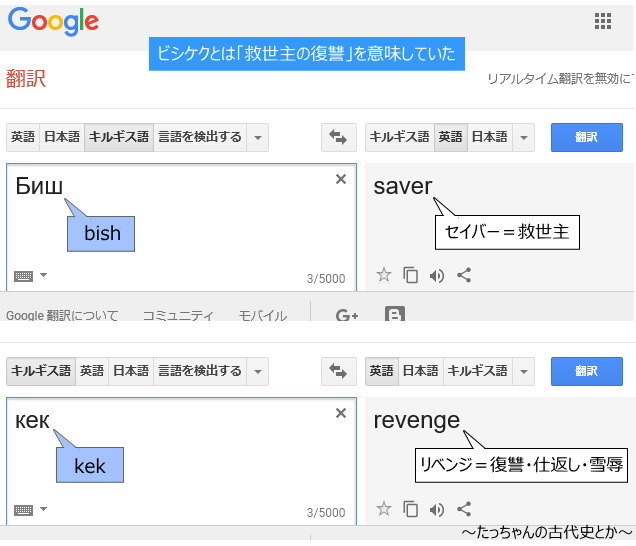This screenshot has width=636, height=546.
Task: Play audio for the 'revenge' translation
Action: coord(437,509)
